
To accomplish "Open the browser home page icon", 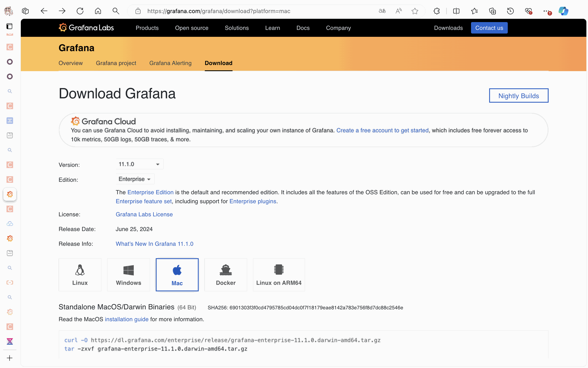I will [98, 11].
